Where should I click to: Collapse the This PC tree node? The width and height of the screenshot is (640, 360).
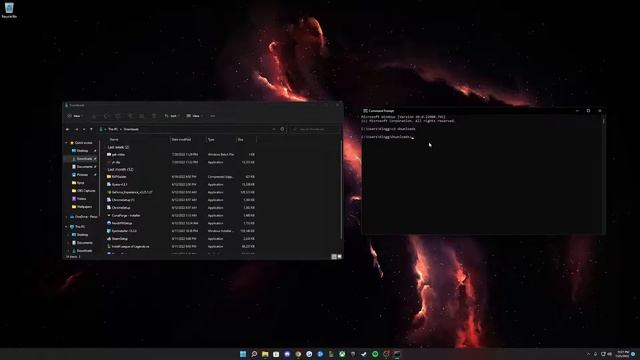pyautogui.click(x=67, y=227)
